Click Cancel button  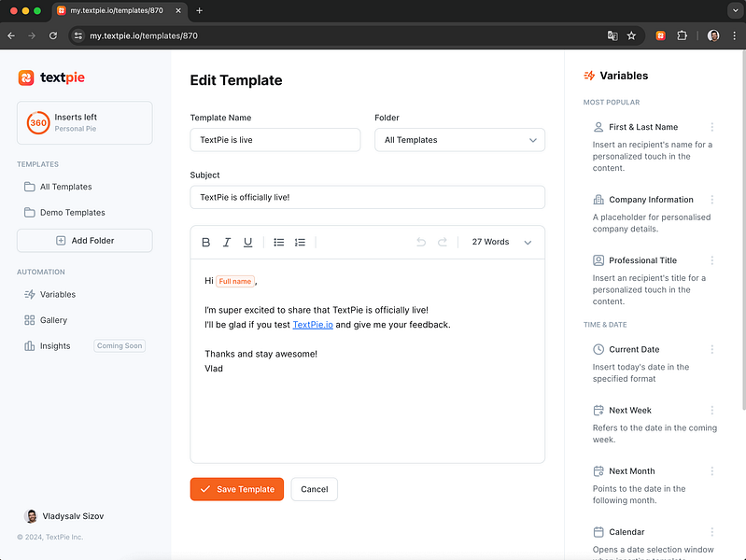pos(314,489)
